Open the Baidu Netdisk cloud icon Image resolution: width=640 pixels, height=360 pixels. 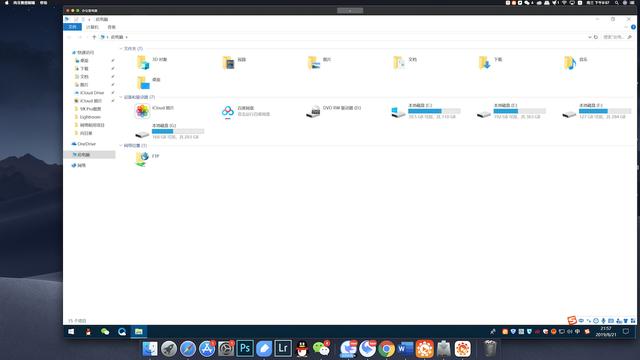(x=228, y=111)
